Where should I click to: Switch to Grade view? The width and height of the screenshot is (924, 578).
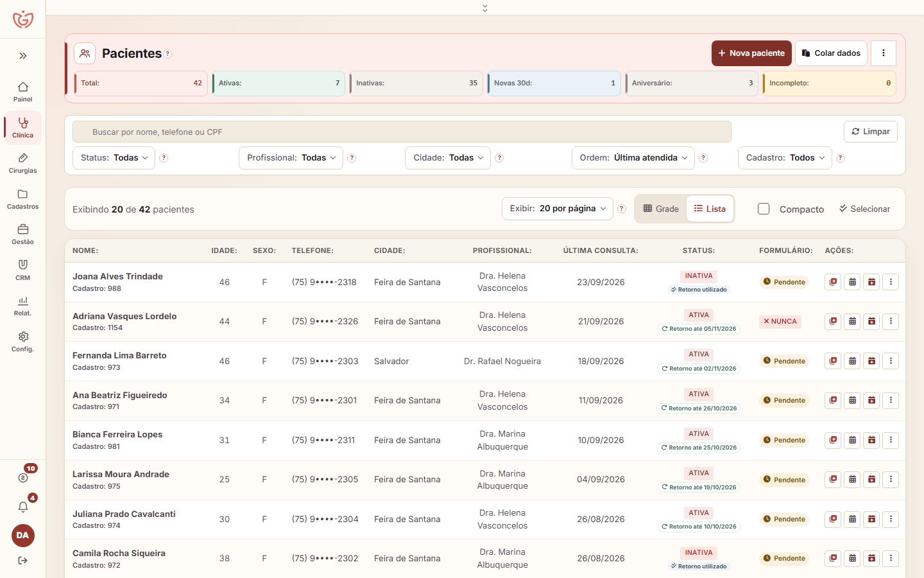(661, 209)
